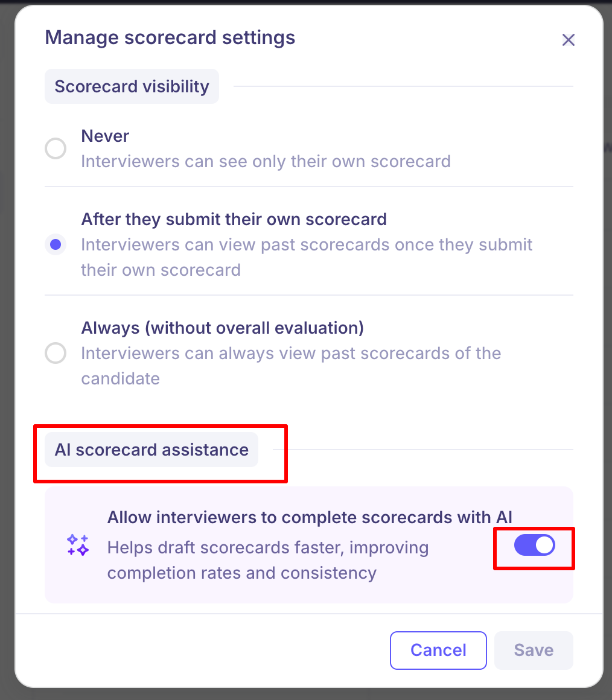Select the Always radio button

[x=56, y=353]
